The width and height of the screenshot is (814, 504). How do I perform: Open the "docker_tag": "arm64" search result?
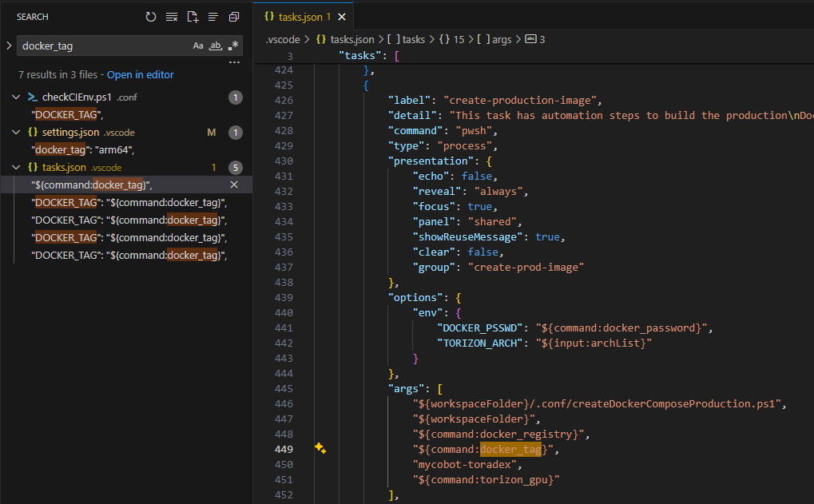(83, 149)
